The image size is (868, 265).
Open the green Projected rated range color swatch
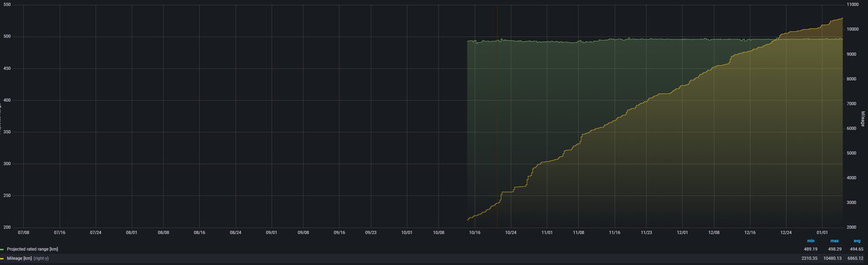(3, 250)
